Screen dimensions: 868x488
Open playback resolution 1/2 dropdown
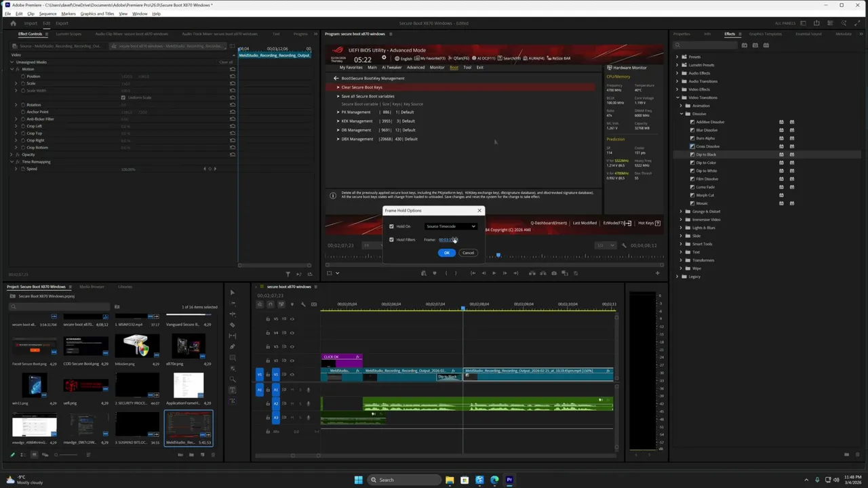pos(606,245)
